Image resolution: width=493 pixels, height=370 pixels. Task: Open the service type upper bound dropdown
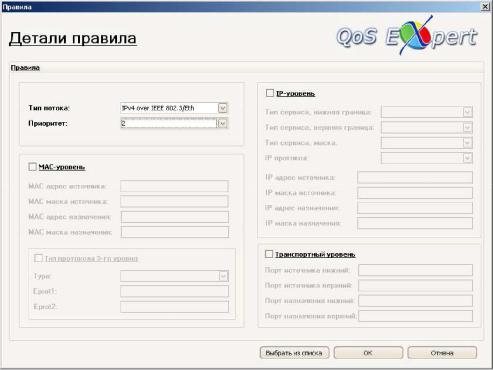pyautogui.click(x=467, y=127)
